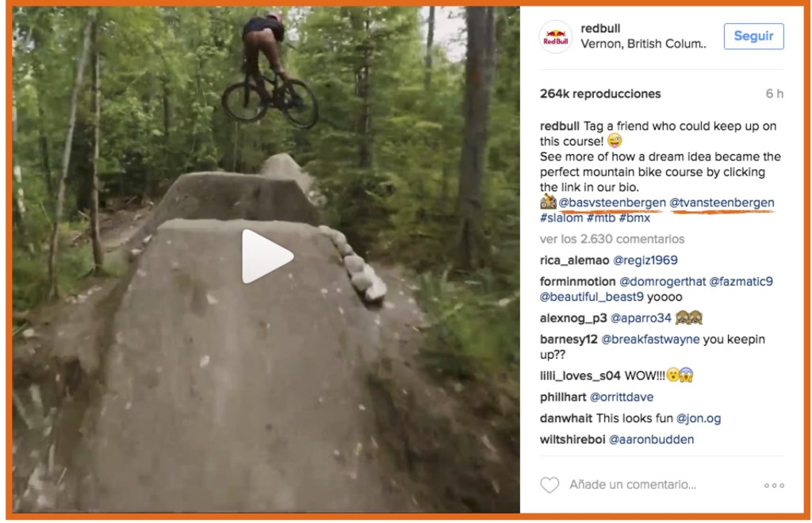Follow redbull with the Seguir button
The image size is (812, 523).
point(753,37)
